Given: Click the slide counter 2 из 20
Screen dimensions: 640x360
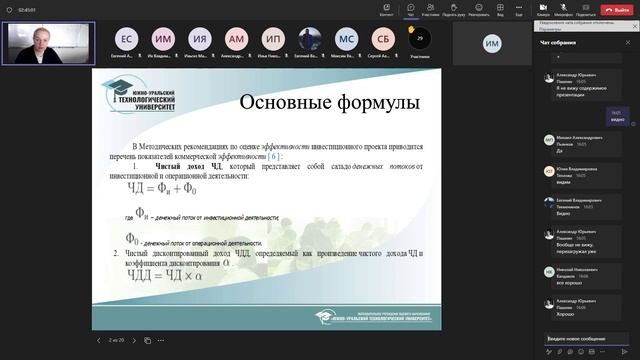Looking at the screenshot, I should point(116,340).
